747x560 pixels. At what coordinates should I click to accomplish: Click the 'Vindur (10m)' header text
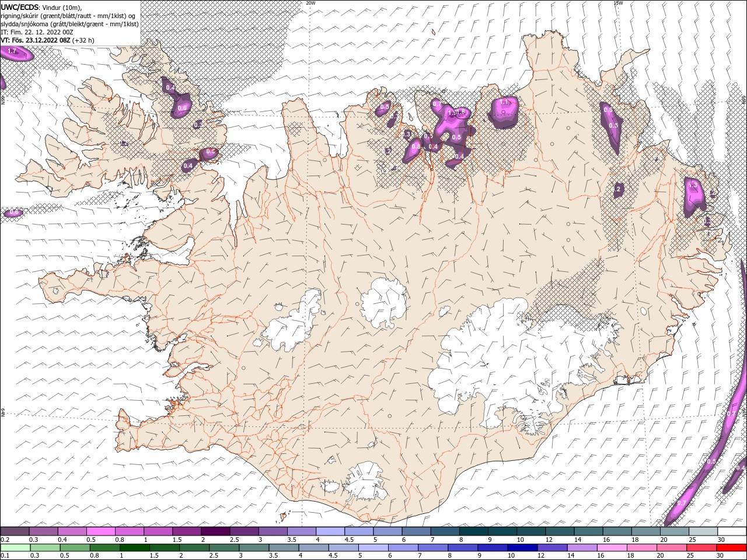coord(61,7)
